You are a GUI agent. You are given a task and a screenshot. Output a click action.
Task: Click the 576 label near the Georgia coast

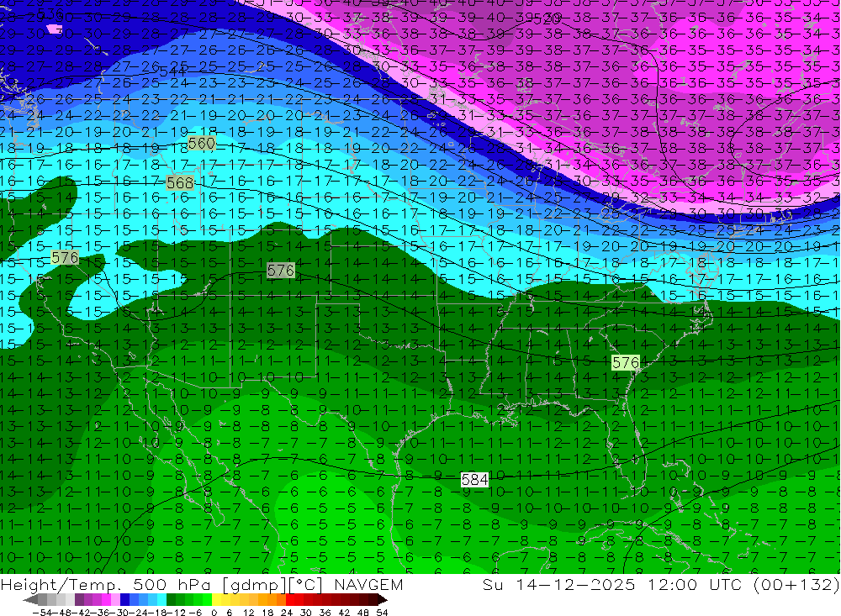626,362
